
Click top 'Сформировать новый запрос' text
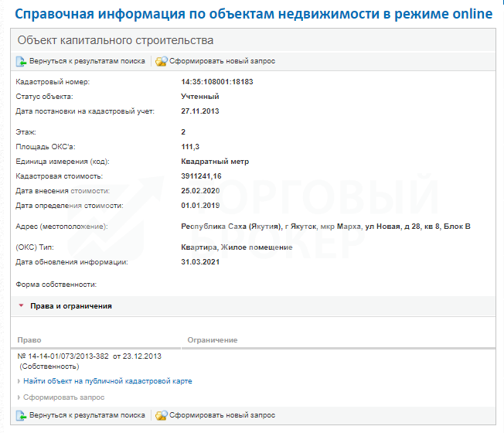tap(222, 61)
